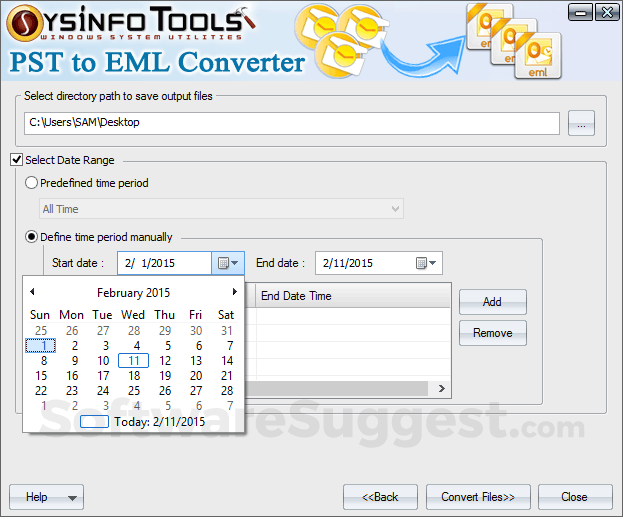This screenshot has width=623, height=517.
Task: Select February 22 in the calendar
Action: [x=41, y=391]
